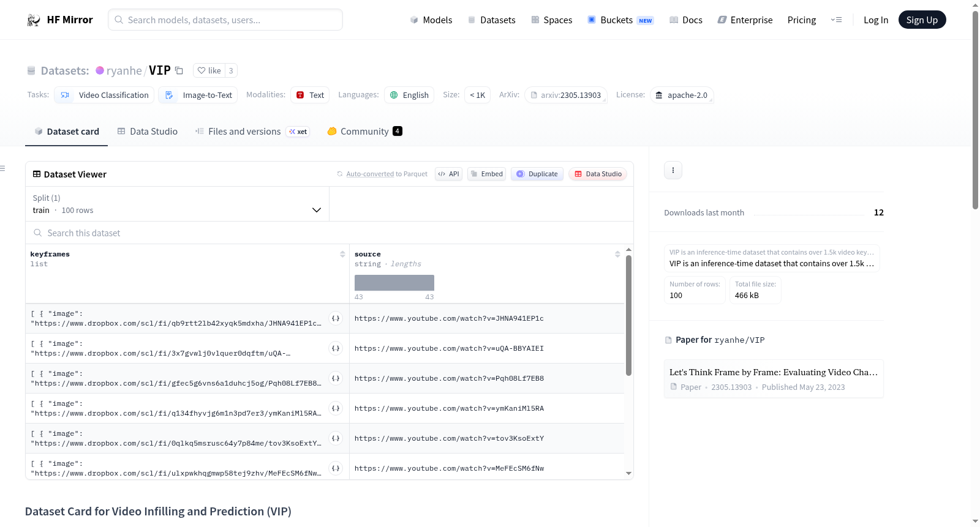Image resolution: width=980 pixels, height=527 pixels.
Task: Expand JSON cell for MeFEcSM6fNw keyframes row
Action: click(336, 468)
